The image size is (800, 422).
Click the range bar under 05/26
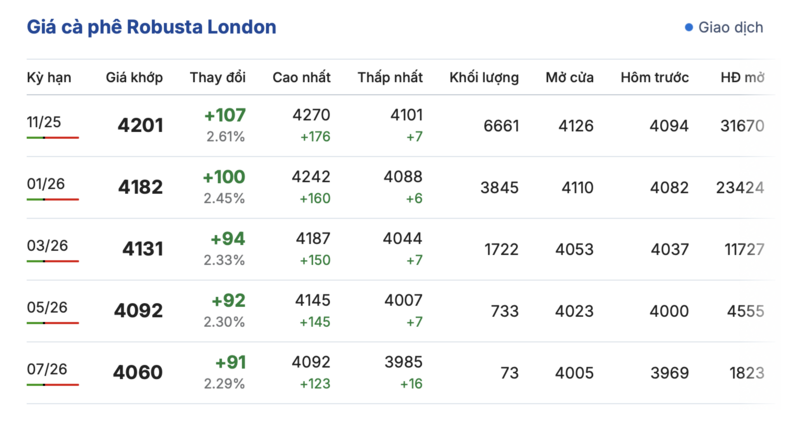coord(52,323)
